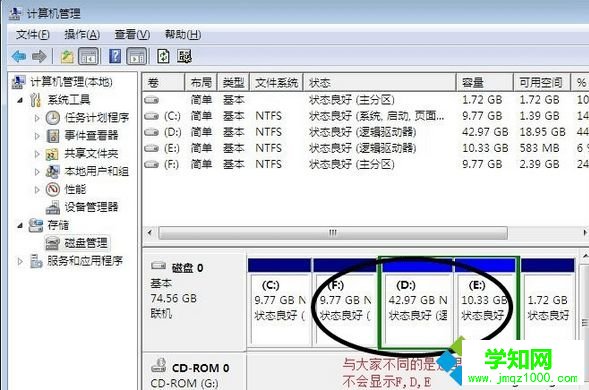This screenshot has height=390, width=589.
Task: Click the drive icon in the (C:) volume row
Action: [x=151, y=116]
